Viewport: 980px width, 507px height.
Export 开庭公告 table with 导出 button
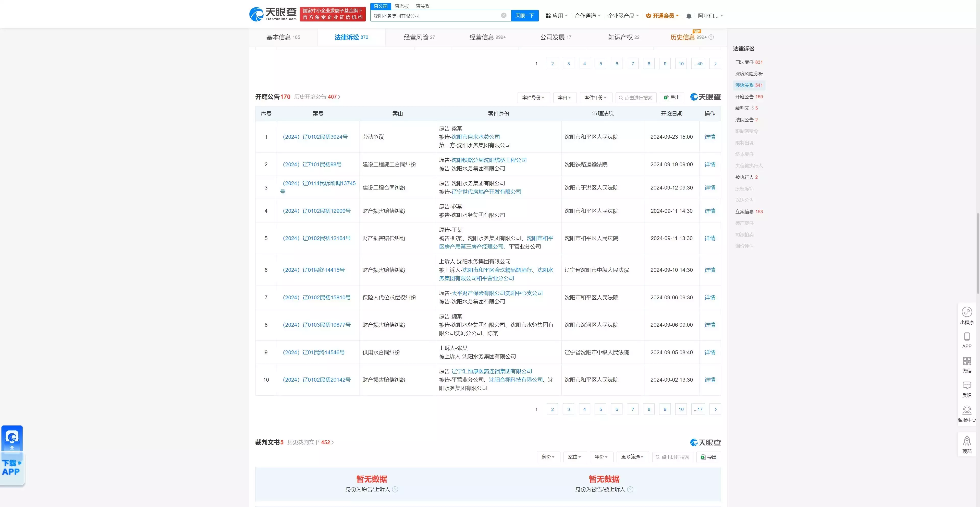pyautogui.click(x=672, y=98)
